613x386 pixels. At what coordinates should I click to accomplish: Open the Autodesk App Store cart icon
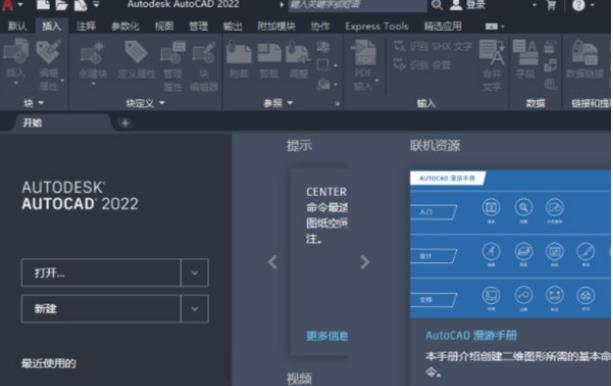[x=551, y=5]
